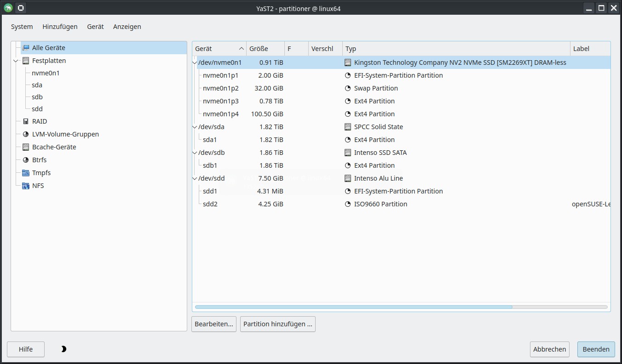The image size is (622, 364).
Task: Click the openSUSE-Le label cell
Action: click(591, 204)
